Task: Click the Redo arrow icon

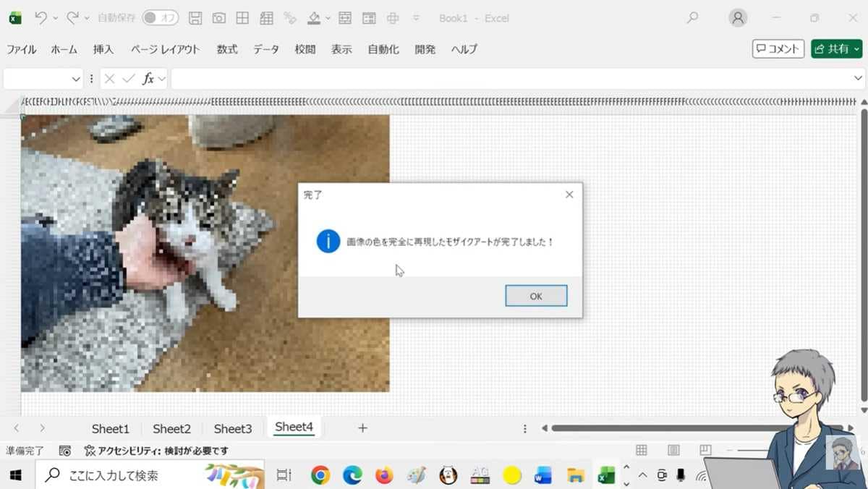Action: tap(73, 18)
